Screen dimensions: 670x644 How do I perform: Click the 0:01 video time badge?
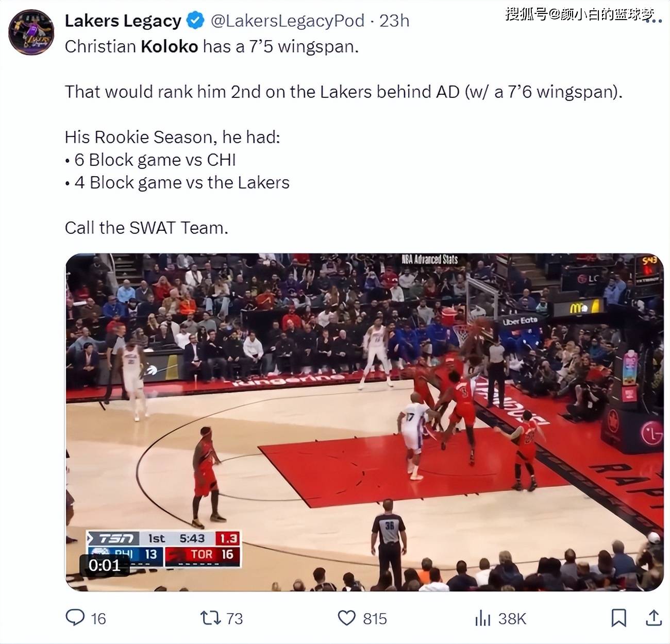(104, 565)
